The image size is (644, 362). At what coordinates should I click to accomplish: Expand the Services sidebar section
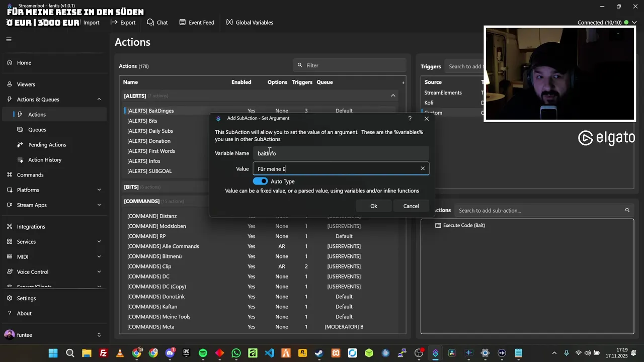(x=99, y=242)
